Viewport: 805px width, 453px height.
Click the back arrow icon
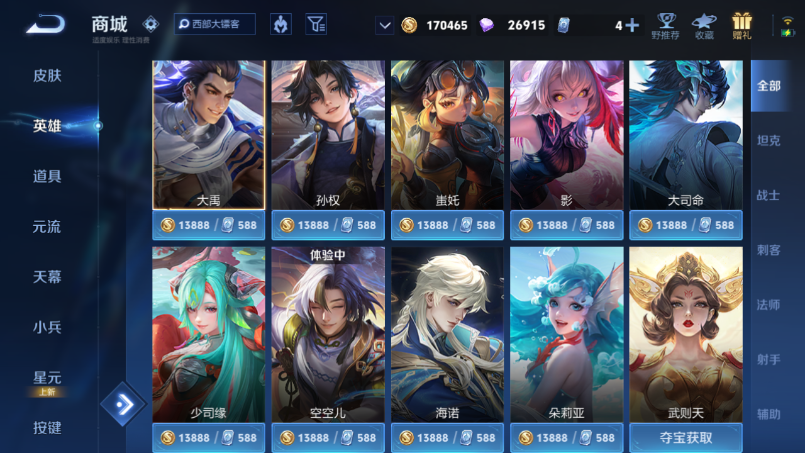46,25
